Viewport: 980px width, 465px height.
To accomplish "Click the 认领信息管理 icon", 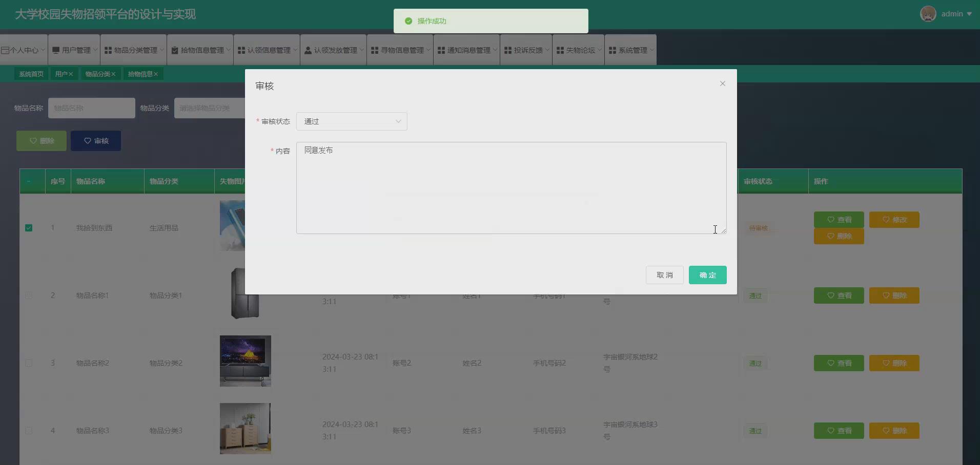I will tap(241, 50).
